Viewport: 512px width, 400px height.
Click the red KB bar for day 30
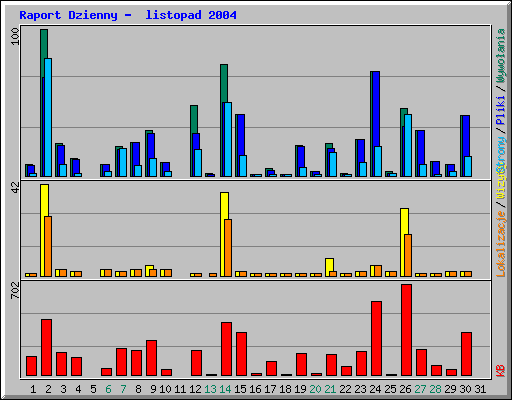click(467, 354)
